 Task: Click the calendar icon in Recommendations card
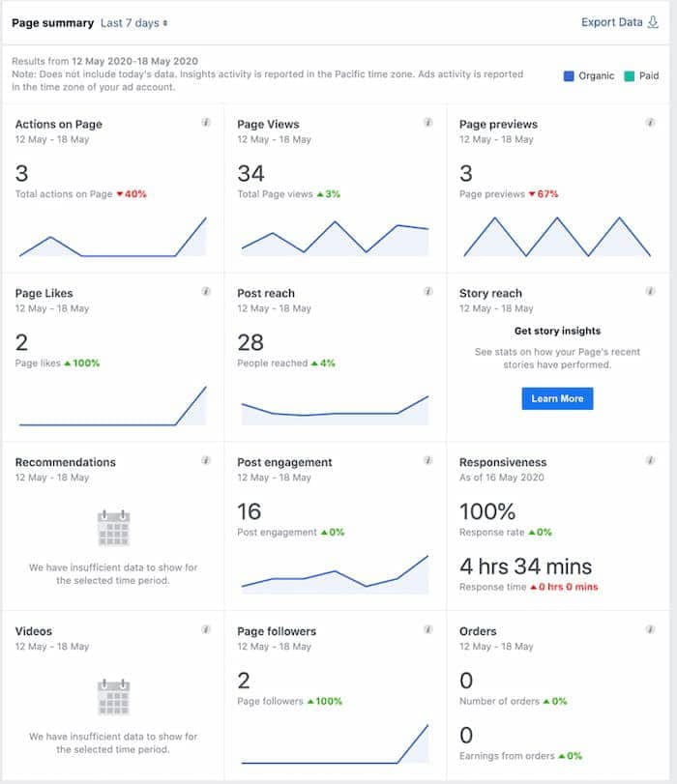click(113, 528)
